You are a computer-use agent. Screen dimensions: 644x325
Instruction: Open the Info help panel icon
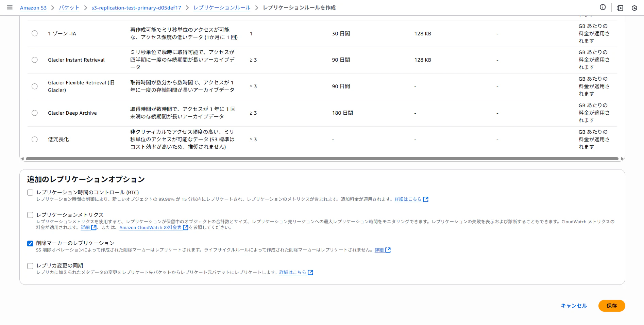point(603,7)
